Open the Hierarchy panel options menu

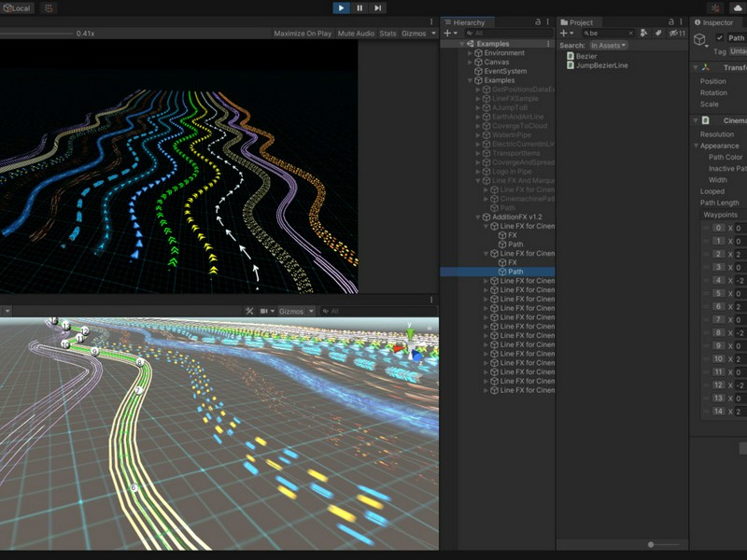(548, 21)
